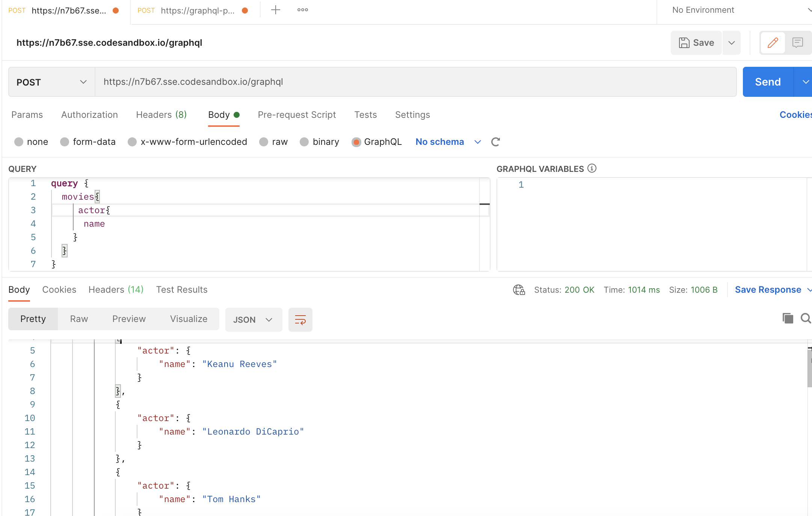812x516 pixels.
Task: Select the Raw response view
Action: [79, 319]
